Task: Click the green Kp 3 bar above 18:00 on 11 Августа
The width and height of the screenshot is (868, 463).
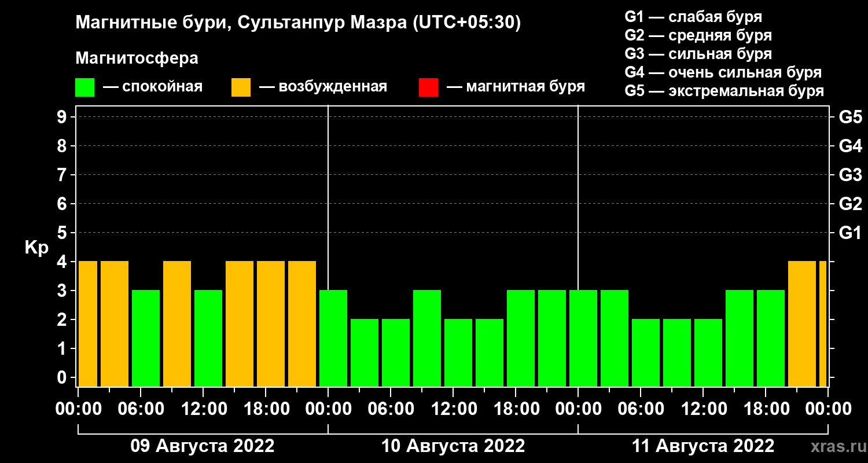Action: pyautogui.click(x=771, y=338)
